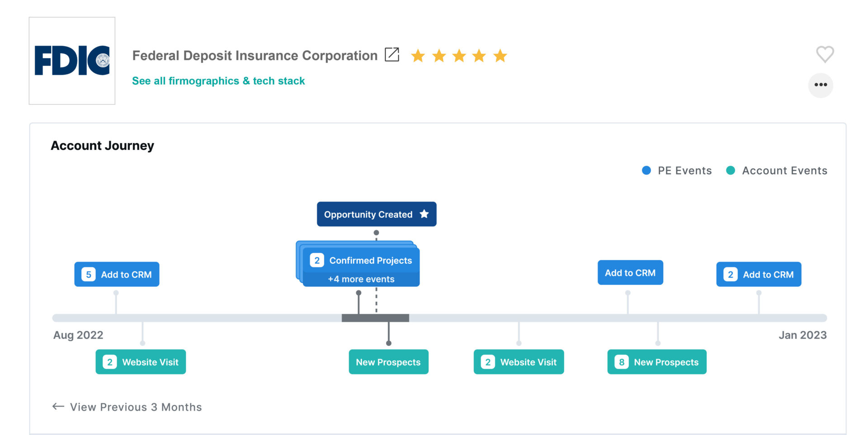Image resolution: width=868 pixels, height=435 pixels.
Task: Click the third rating star
Action: [459, 56]
